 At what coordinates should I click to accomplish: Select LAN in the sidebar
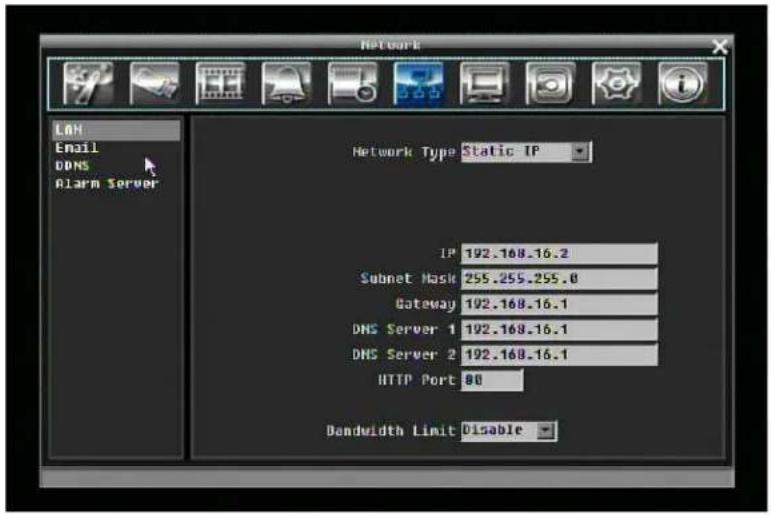(x=117, y=130)
